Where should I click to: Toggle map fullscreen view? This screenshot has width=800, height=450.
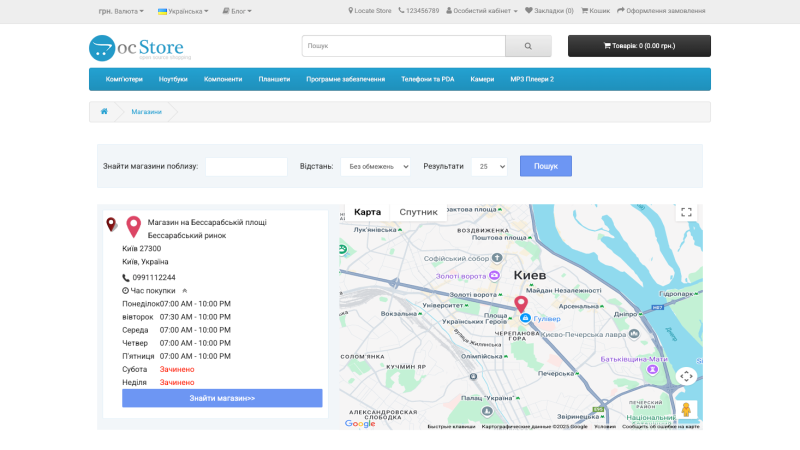pos(686,212)
